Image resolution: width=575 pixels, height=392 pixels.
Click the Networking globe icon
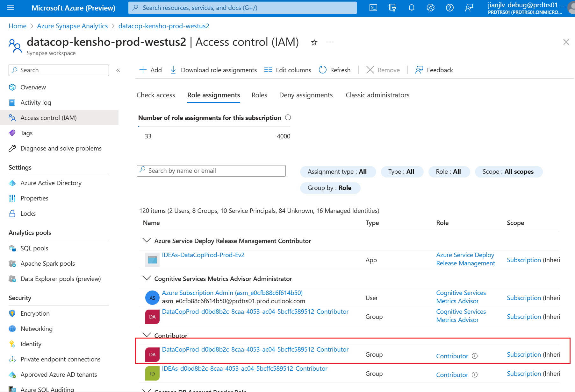point(12,329)
